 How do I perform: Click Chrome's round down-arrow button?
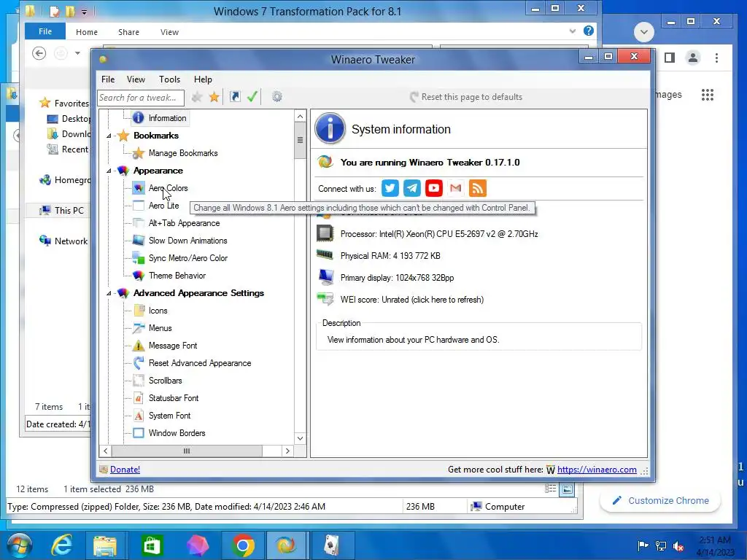tap(643, 32)
